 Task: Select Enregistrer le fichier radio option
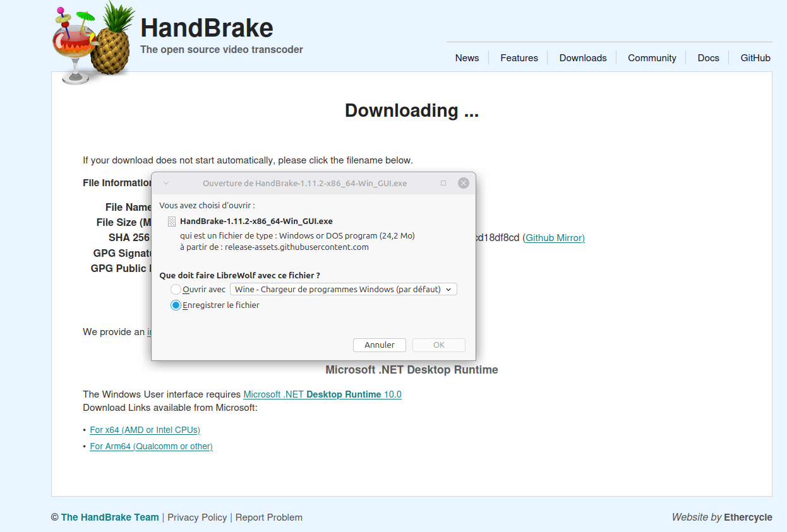[x=176, y=305]
